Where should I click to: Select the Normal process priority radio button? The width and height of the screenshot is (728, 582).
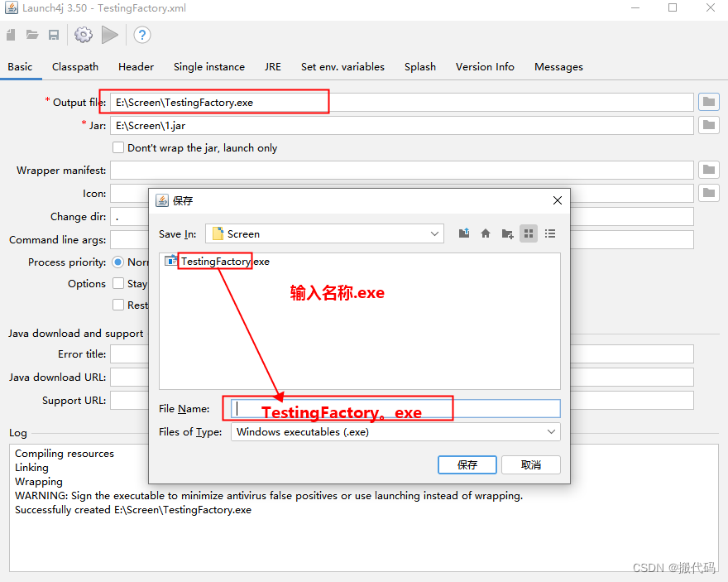118,262
